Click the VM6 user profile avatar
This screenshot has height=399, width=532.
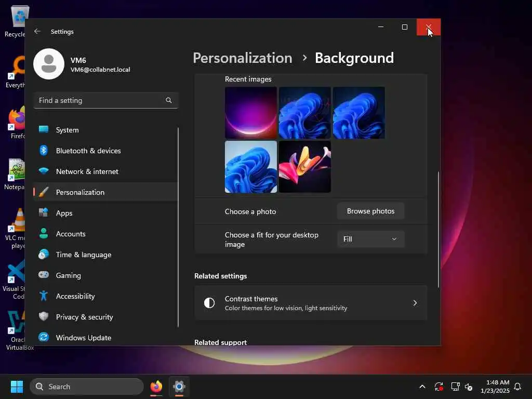click(x=49, y=64)
